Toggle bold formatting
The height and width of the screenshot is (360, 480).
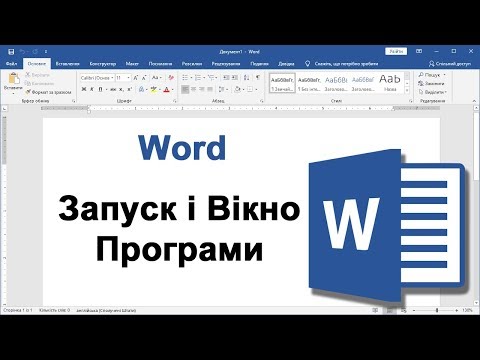click(x=84, y=89)
